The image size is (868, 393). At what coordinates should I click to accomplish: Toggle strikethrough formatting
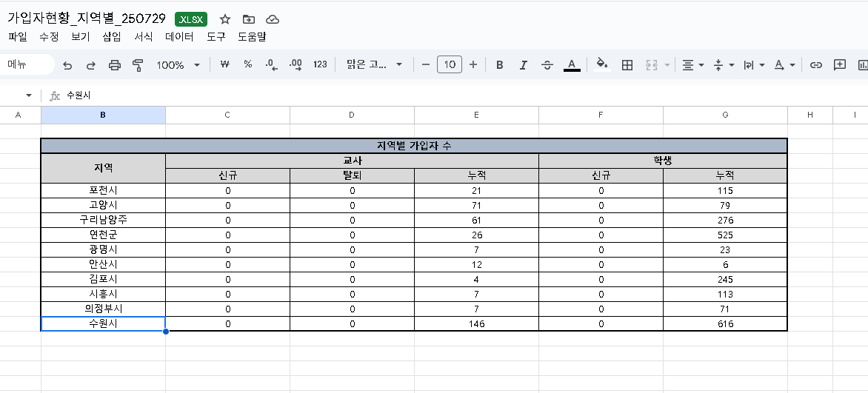(547, 65)
